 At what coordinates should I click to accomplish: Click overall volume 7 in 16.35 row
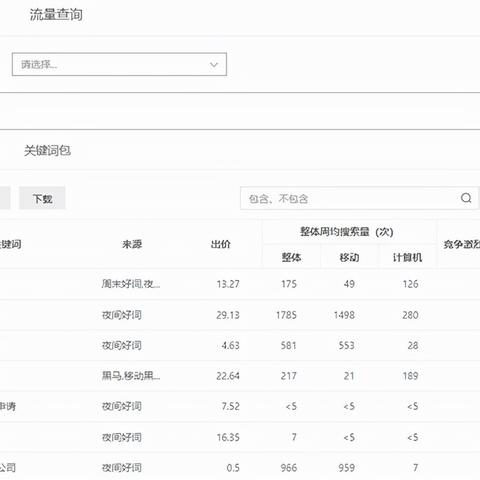tap(294, 437)
